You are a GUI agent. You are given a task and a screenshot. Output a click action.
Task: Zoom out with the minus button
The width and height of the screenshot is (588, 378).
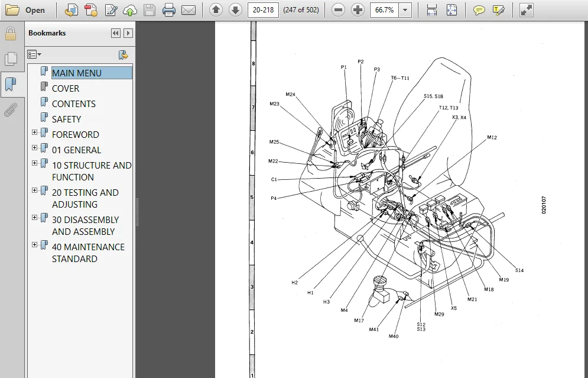(338, 10)
